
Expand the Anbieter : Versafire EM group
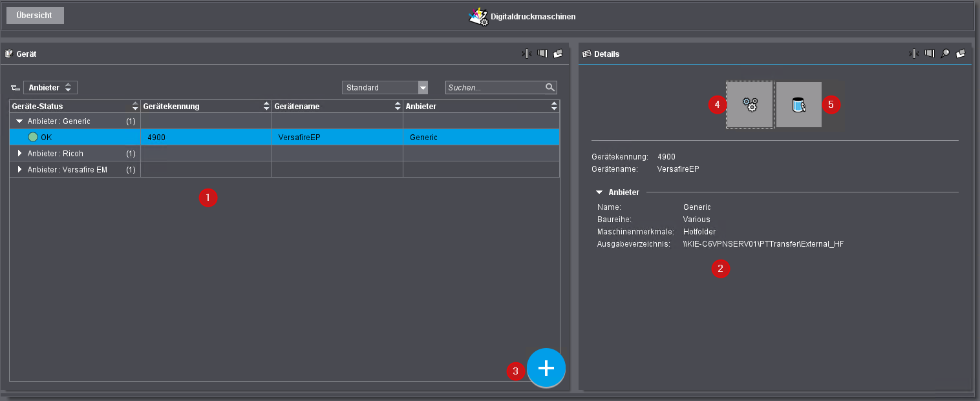[19, 169]
